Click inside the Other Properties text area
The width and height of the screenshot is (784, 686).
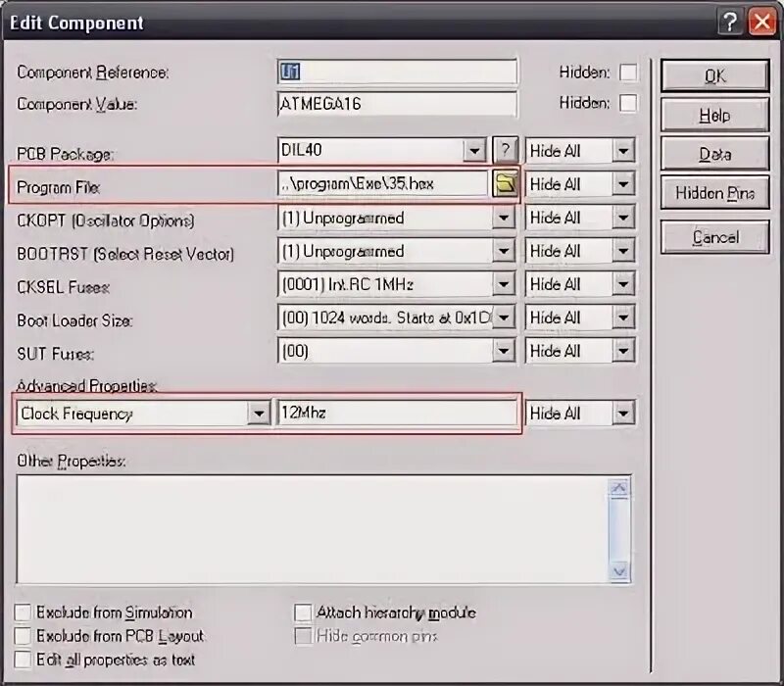[x=313, y=529]
